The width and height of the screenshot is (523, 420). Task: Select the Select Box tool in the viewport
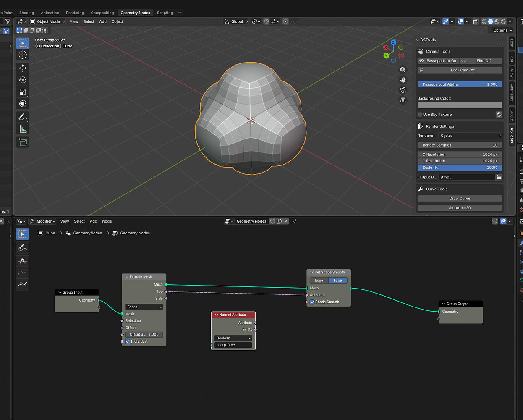23,43
